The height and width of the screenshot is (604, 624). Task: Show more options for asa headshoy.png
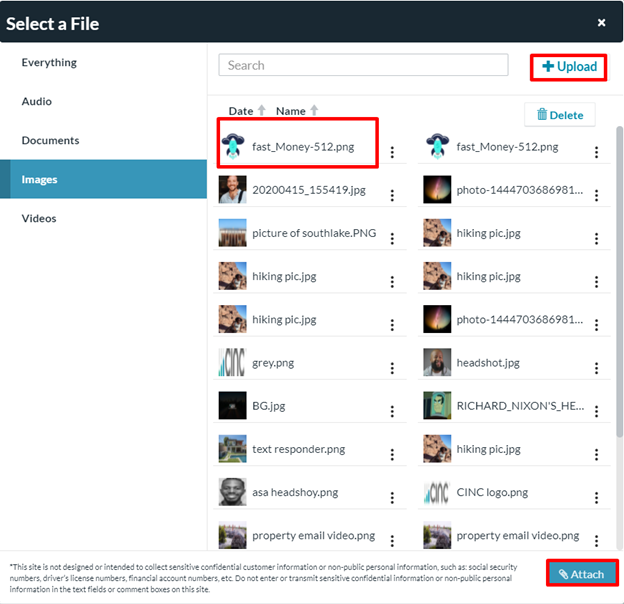tap(392, 498)
